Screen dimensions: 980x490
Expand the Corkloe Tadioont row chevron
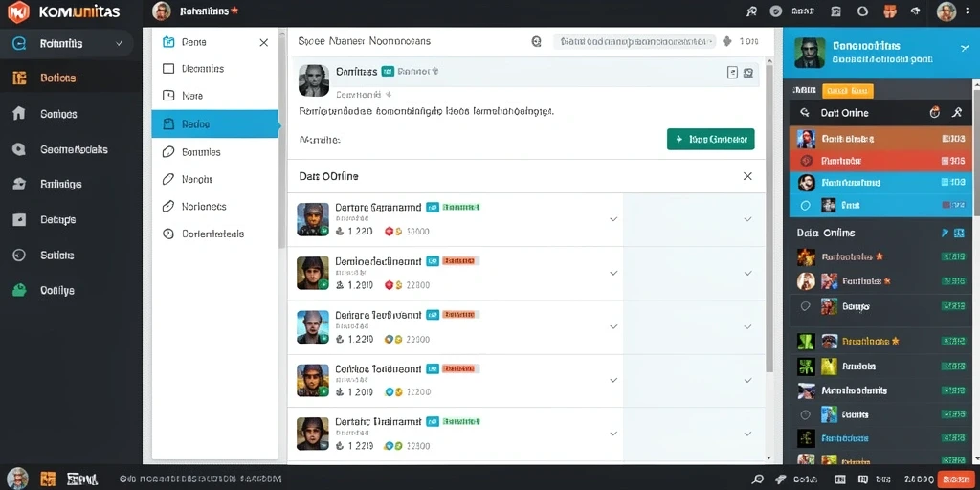pos(613,380)
